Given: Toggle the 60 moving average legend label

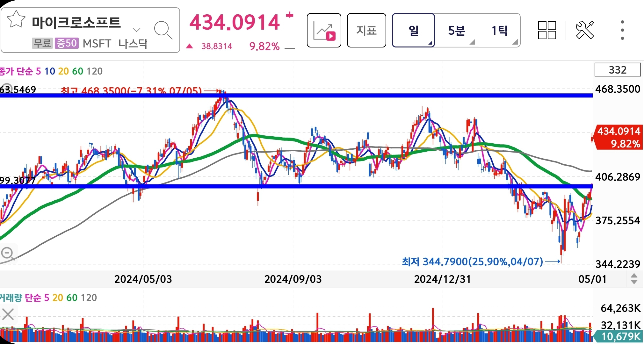Looking at the screenshot, I should point(77,71).
